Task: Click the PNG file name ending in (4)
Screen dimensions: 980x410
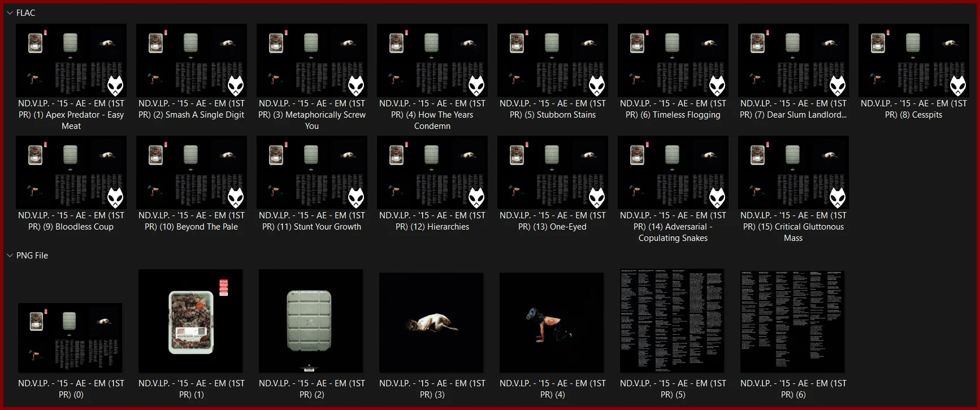Action: point(553,389)
